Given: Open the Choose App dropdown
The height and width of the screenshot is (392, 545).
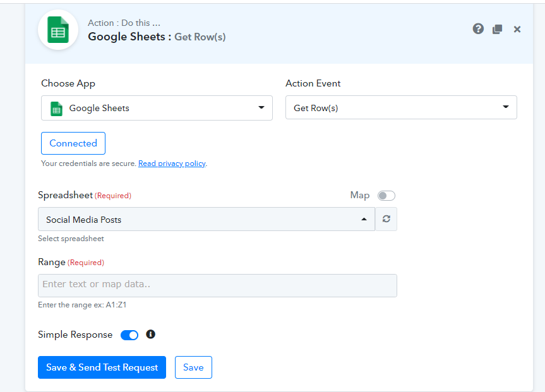Looking at the screenshot, I should point(157,108).
